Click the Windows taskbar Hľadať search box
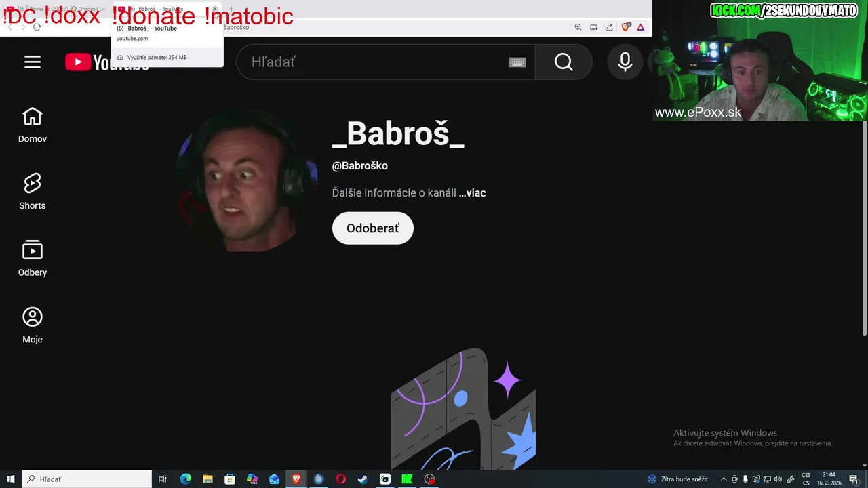This screenshot has height=488, width=868. tap(87, 479)
